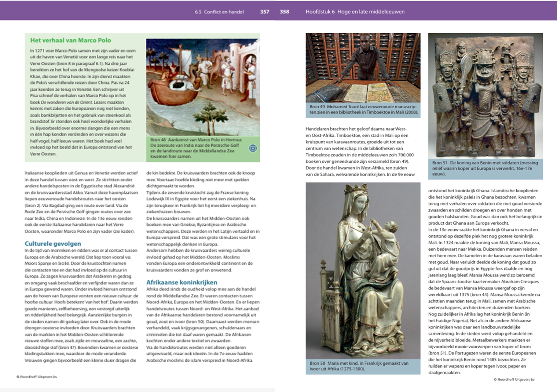
Task: Click page number 357 in header
Action: point(265,12)
